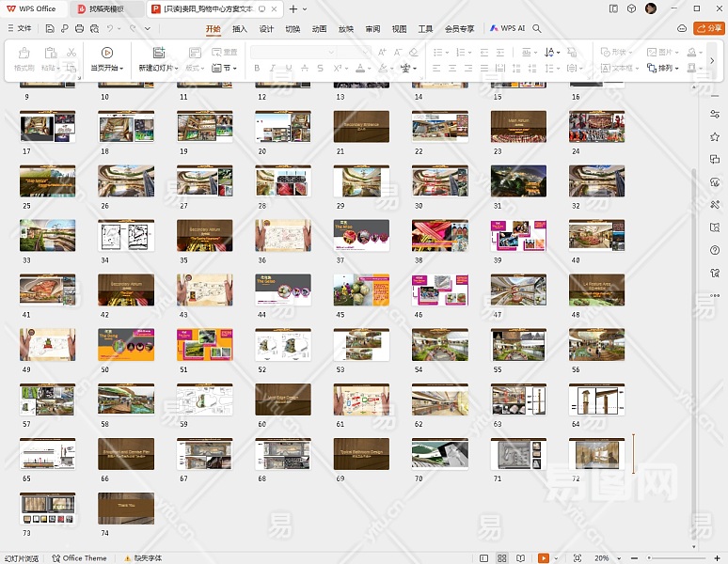Screen dimensions: 728x564
Task: Start slideshow with orange play button in status bar
Action: 543,557
